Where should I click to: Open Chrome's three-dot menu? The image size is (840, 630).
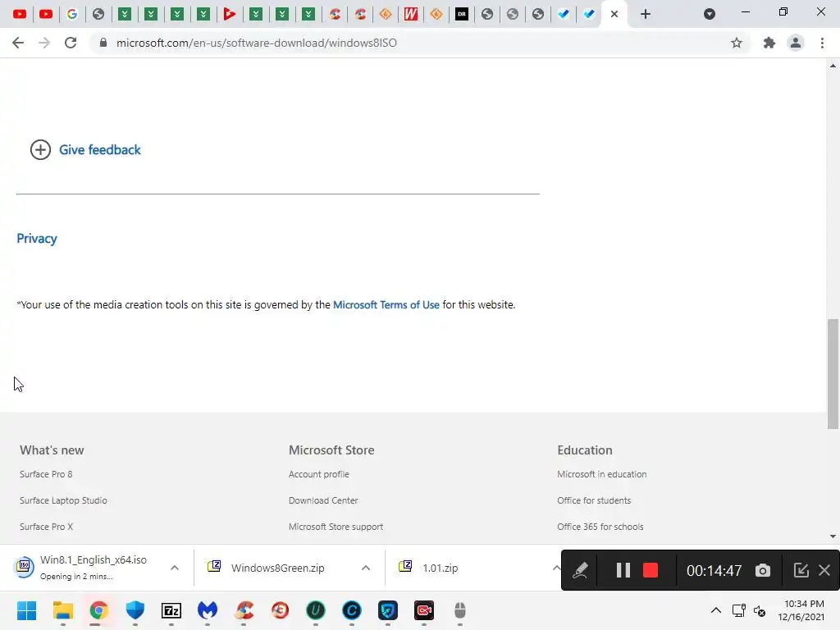pos(822,43)
